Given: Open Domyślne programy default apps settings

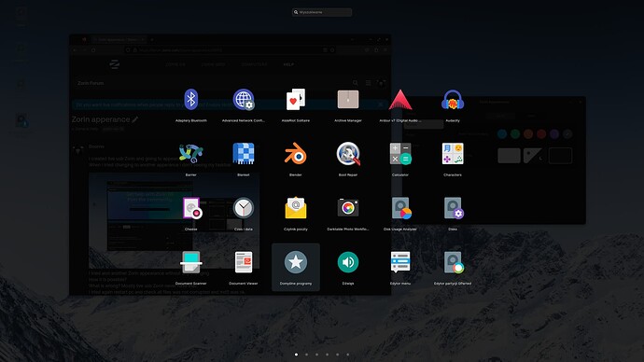Looking at the screenshot, I should click(296, 267).
